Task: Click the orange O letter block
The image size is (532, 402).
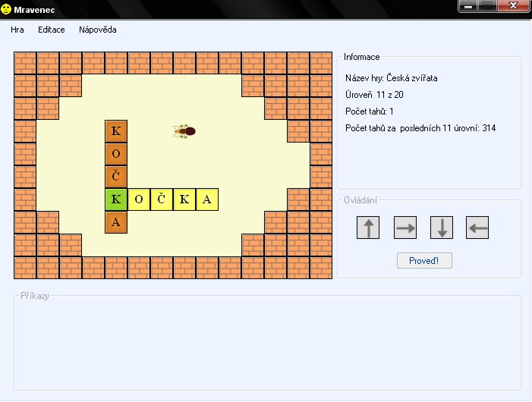Action: (x=116, y=154)
